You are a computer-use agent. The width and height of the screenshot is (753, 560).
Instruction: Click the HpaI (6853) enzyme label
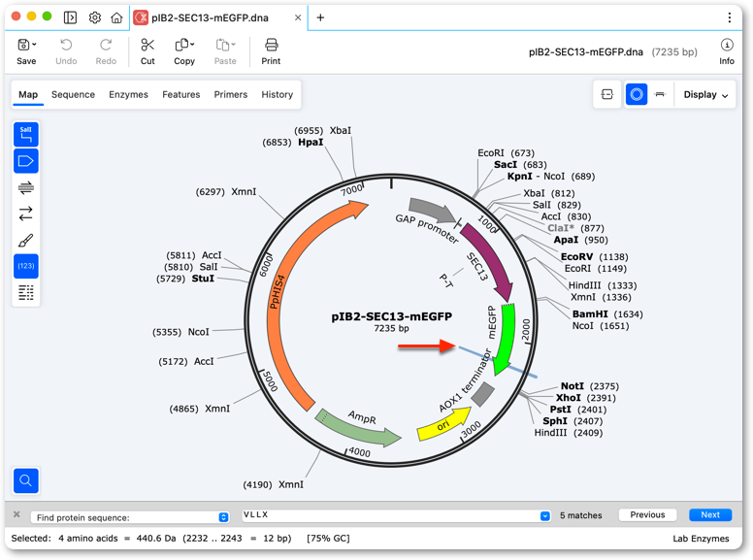[x=293, y=142]
